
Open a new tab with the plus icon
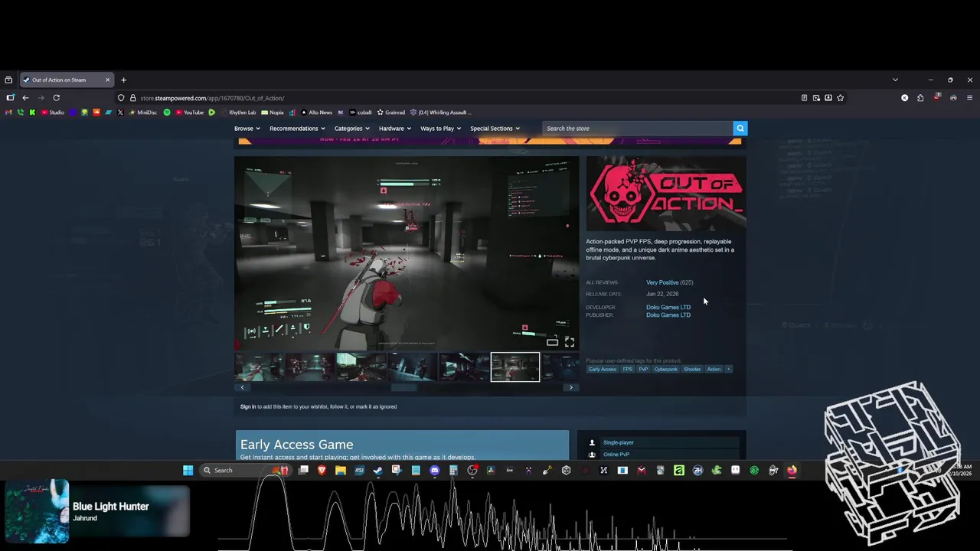point(123,80)
